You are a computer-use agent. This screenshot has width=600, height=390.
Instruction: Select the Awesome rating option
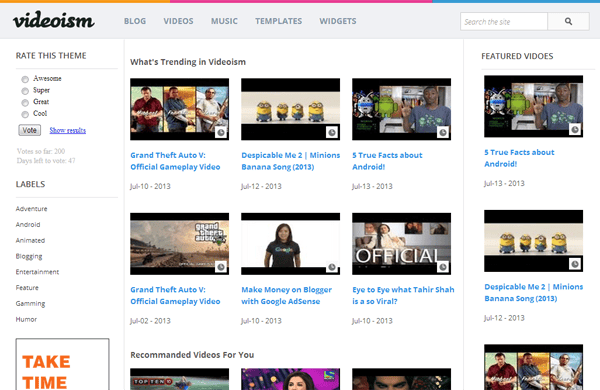click(25, 79)
